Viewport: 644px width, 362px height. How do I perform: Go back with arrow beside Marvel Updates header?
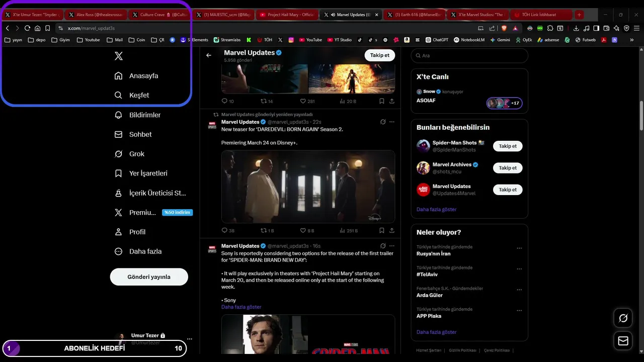[x=209, y=55]
